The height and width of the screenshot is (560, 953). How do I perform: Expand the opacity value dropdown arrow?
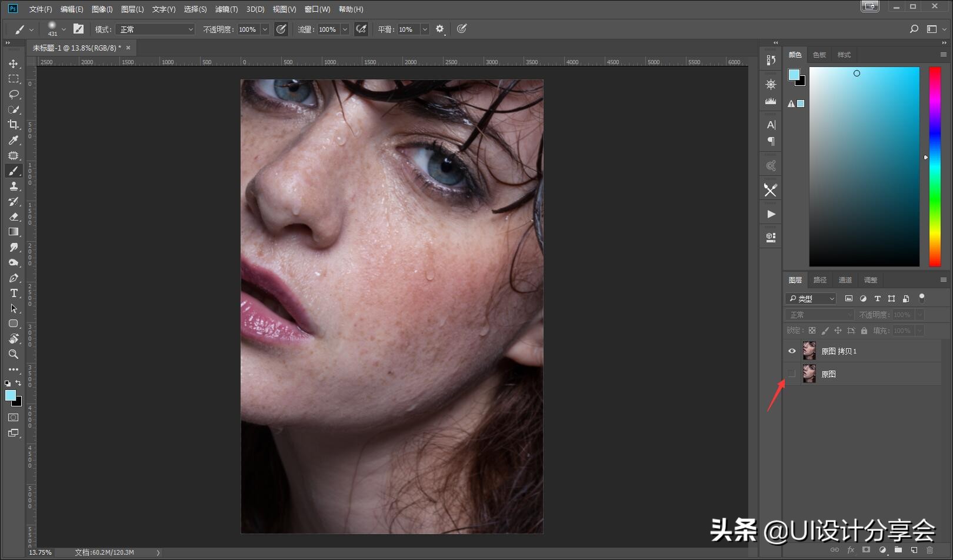265,29
